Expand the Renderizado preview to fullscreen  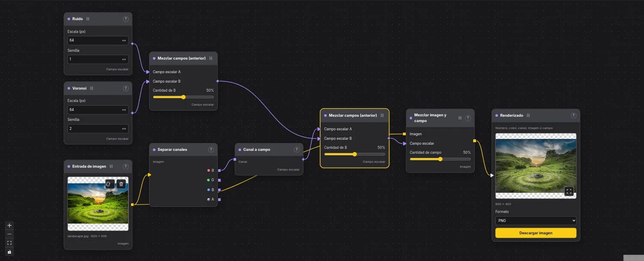pyautogui.click(x=569, y=191)
